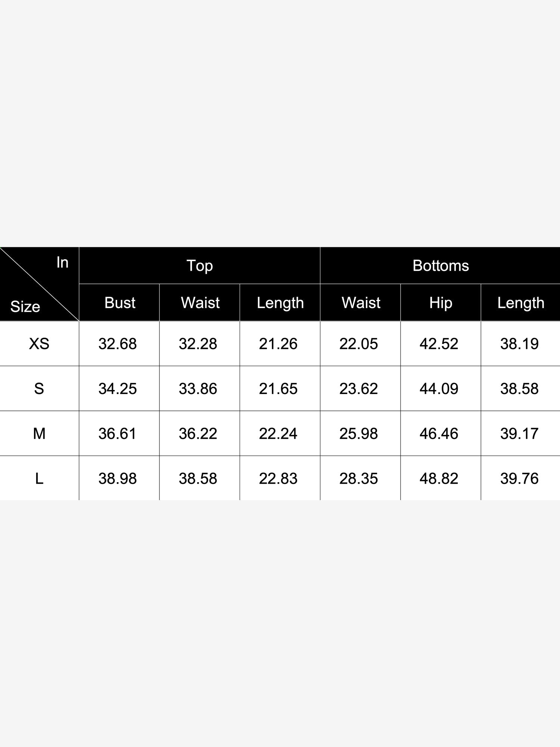The height and width of the screenshot is (747, 560).
Task: Click the L bottoms waist value 28.35
Action: pyautogui.click(x=358, y=478)
